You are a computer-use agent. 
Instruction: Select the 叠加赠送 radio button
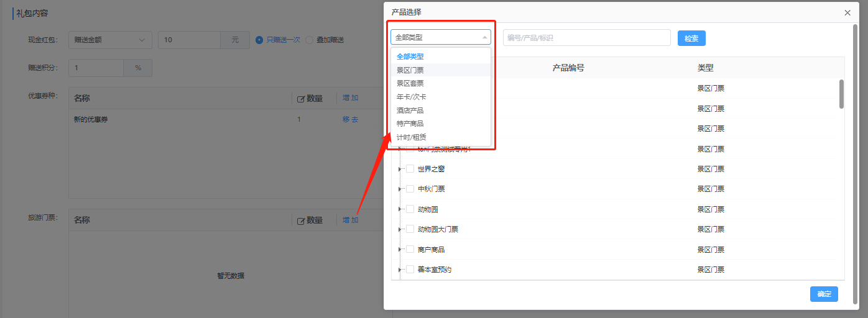(309, 40)
